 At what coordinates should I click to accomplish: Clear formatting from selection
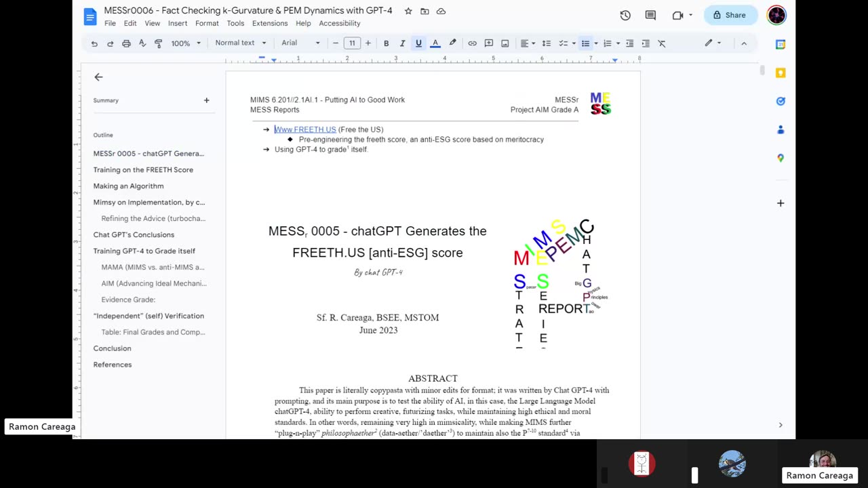(662, 43)
